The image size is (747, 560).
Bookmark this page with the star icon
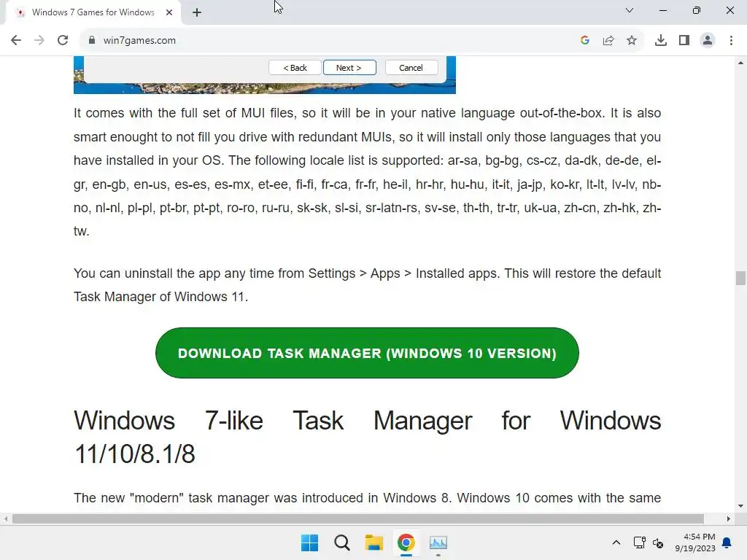[x=632, y=41]
